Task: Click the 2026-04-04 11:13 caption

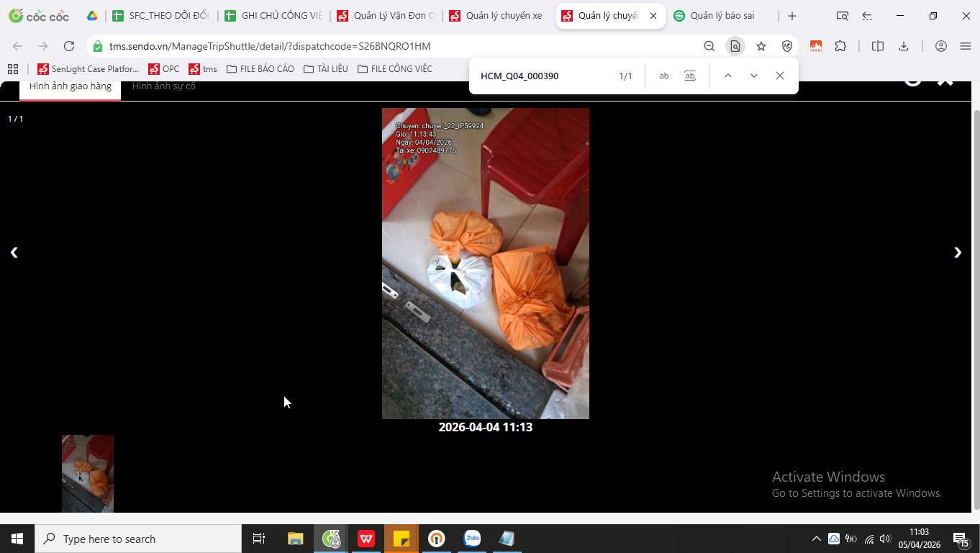Action: point(486,427)
